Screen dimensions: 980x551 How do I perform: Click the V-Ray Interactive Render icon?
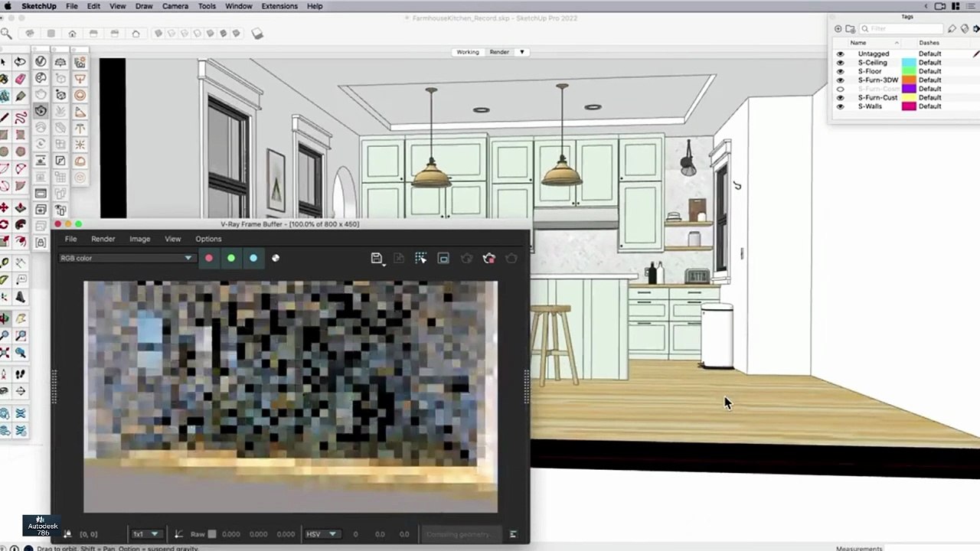(41, 111)
